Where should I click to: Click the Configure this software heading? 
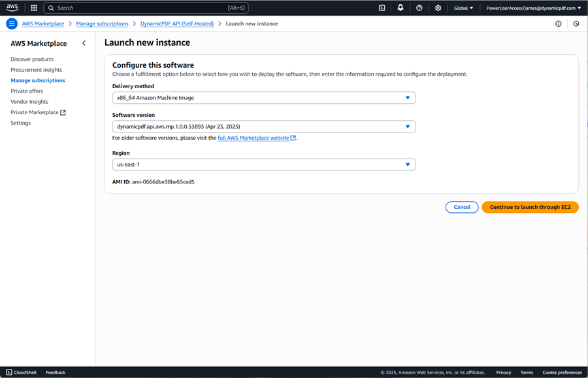(153, 65)
